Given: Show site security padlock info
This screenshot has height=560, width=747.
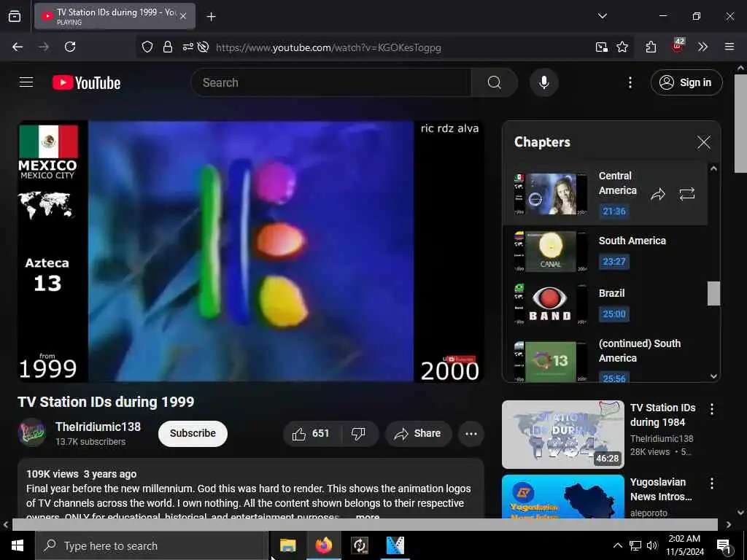Looking at the screenshot, I should [167, 47].
